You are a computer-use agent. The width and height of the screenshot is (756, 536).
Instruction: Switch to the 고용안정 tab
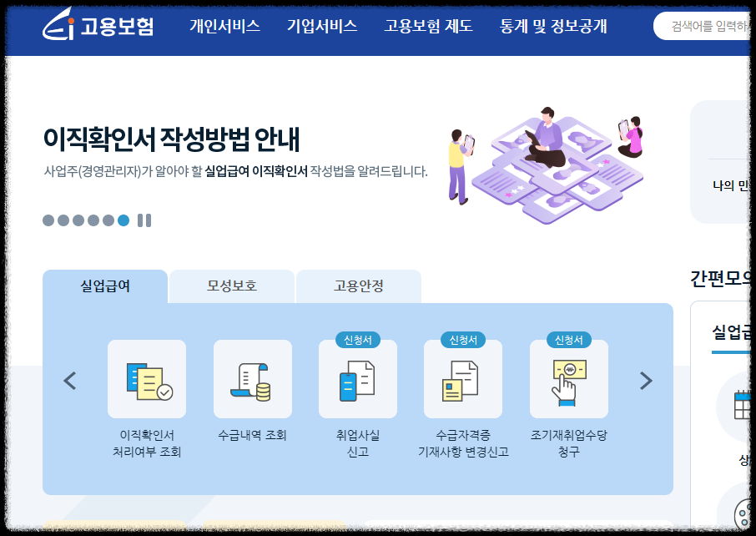click(358, 286)
